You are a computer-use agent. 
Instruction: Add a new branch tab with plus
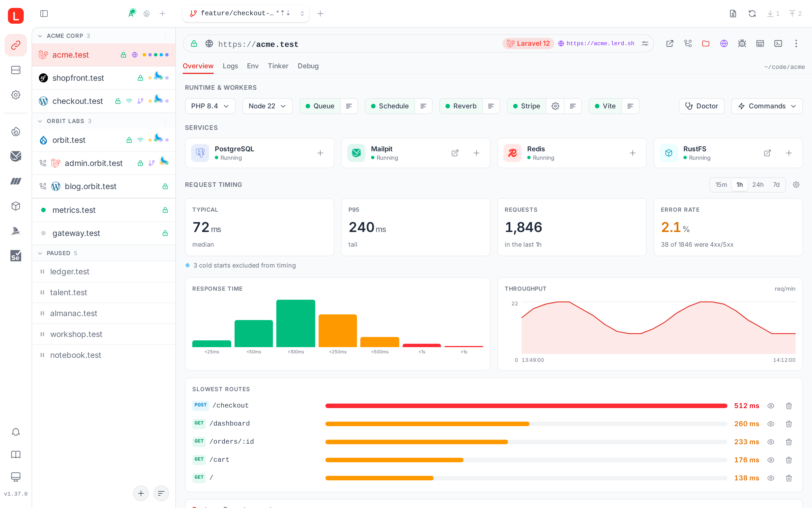pos(320,14)
